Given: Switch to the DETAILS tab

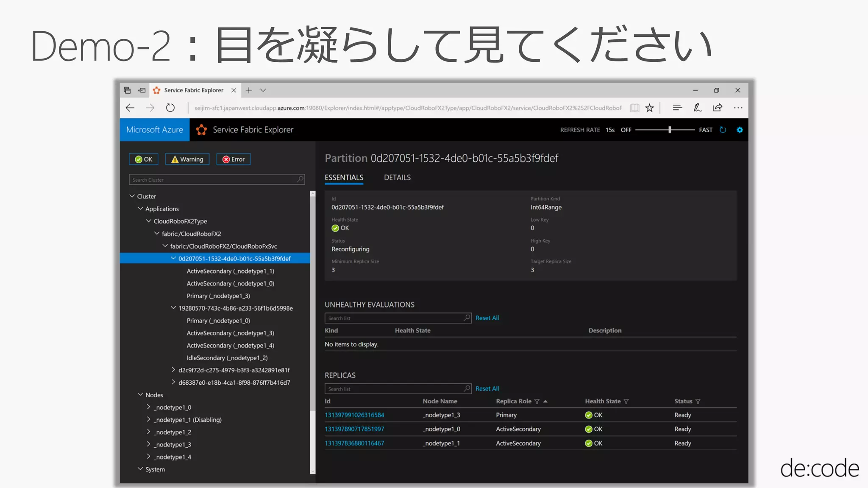Looking at the screenshot, I should click(x=397, y=177).
